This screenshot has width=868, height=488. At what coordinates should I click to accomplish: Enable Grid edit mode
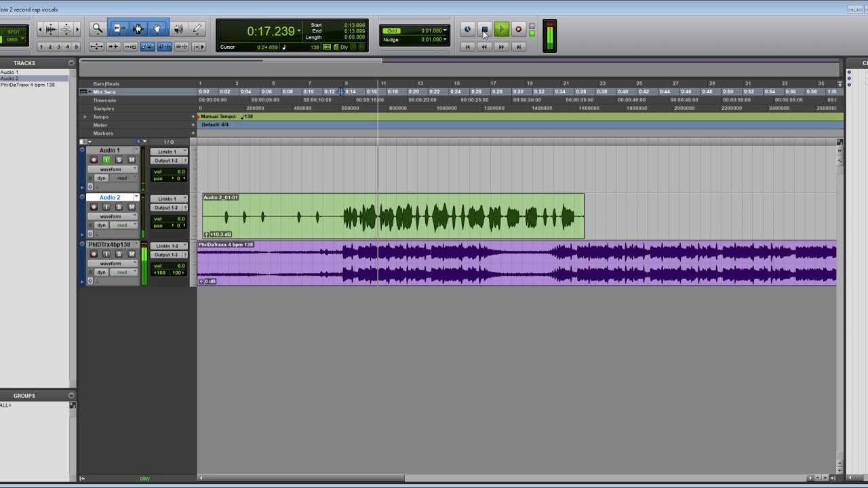(x=13, y=40)
